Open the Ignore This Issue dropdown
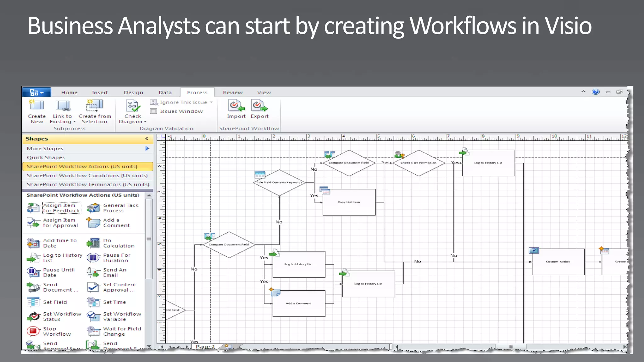 (211, 102)
